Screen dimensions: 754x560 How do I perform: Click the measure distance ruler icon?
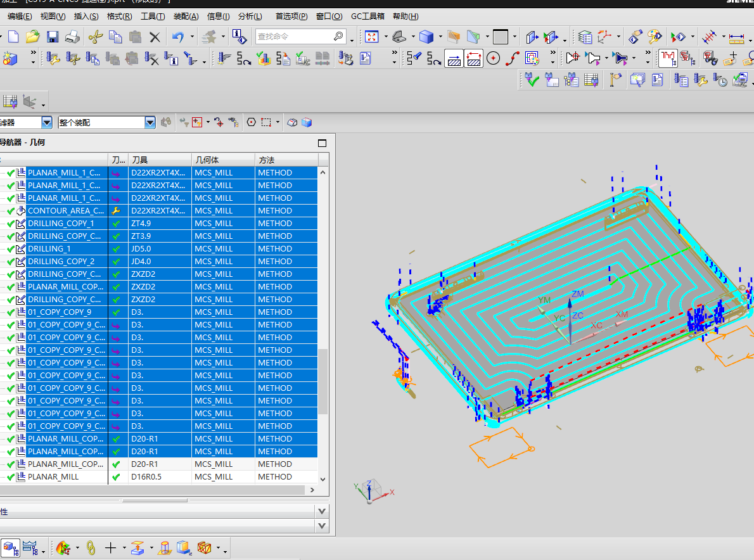[x=736, y=37]
